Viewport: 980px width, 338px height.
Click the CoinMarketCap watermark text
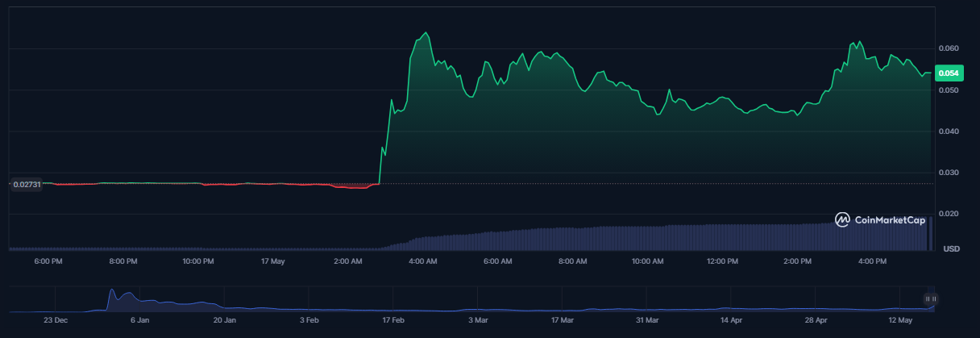[890, 219]
